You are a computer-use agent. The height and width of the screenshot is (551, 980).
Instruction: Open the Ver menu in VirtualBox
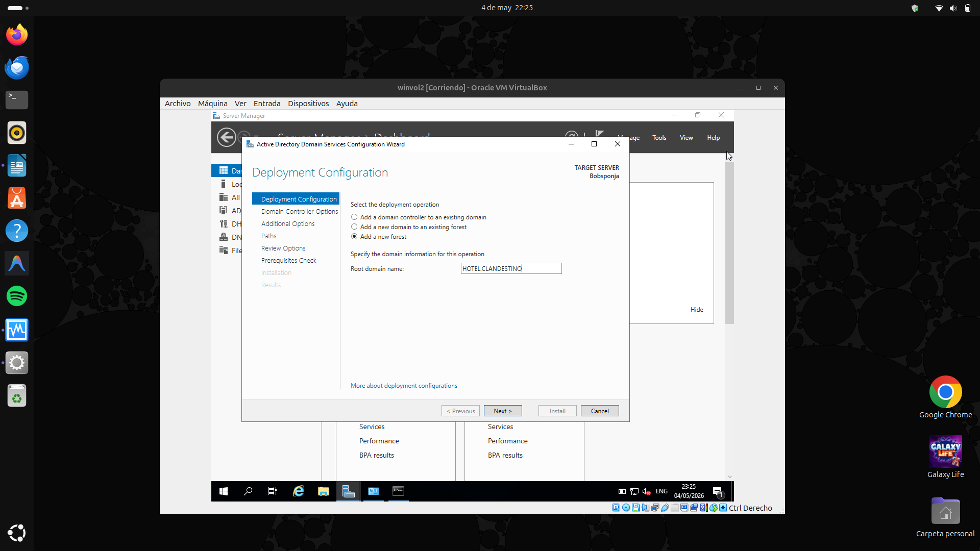coord(240,103)
